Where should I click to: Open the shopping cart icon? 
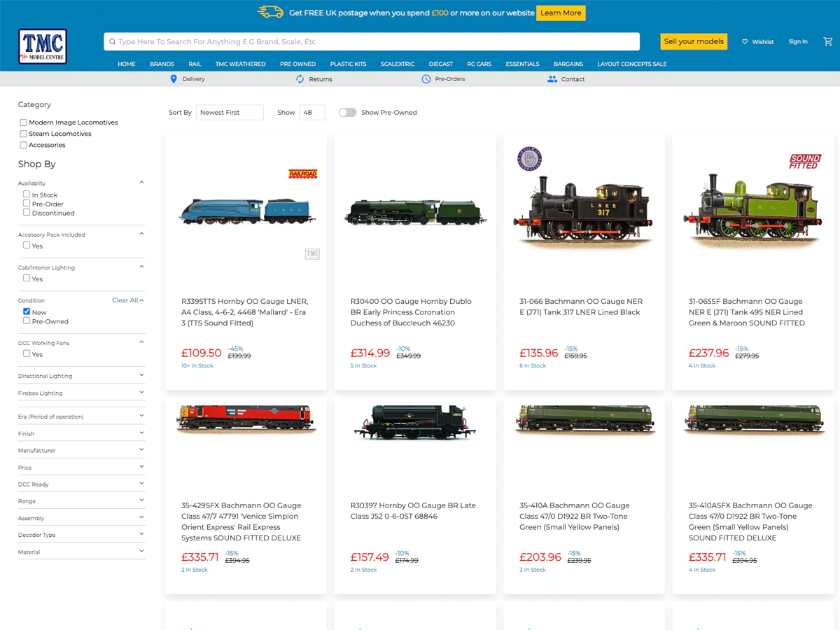click(x=828, y=41)
